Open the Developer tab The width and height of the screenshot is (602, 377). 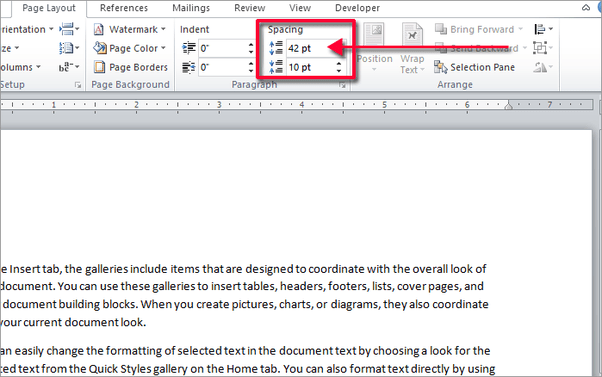coord(357,8)
